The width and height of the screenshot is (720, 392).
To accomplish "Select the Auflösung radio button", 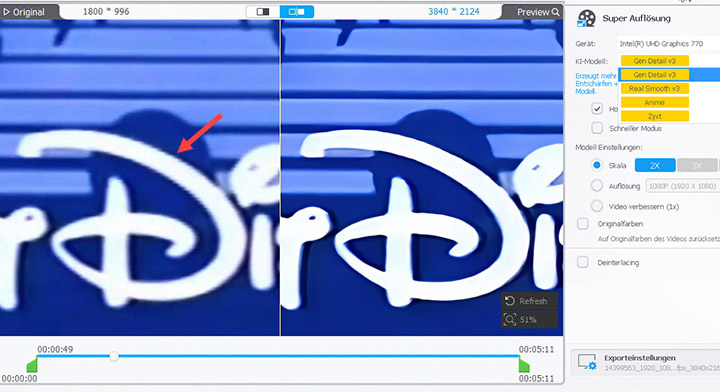I will (596, 185).
